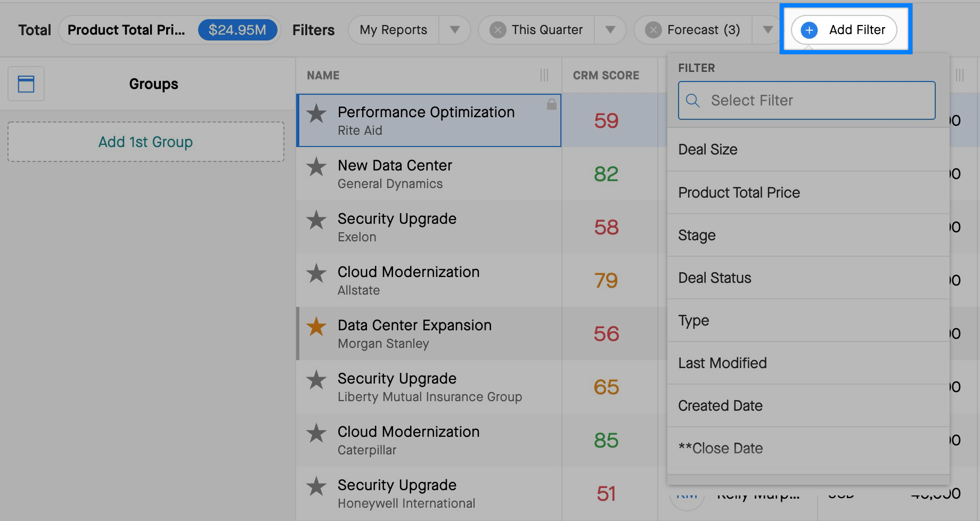Open the New Data Center deal

[x=395, y=165]
